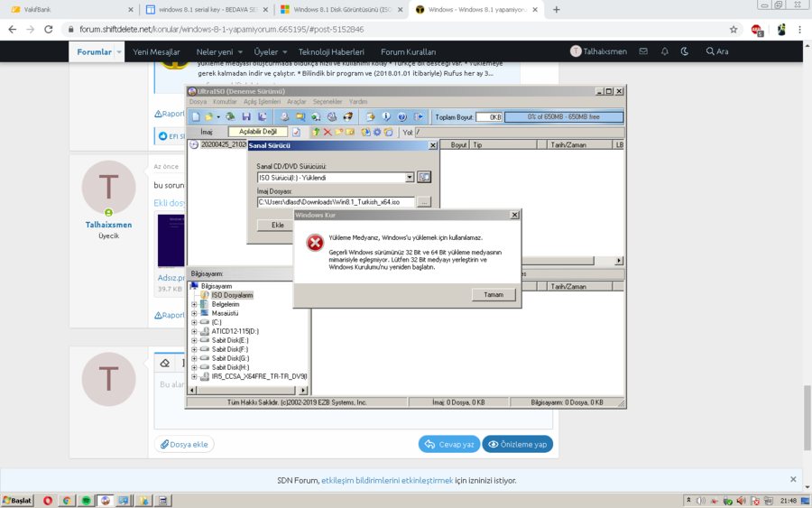Click the Make CD image icon in UltraISO

[284, 117]
